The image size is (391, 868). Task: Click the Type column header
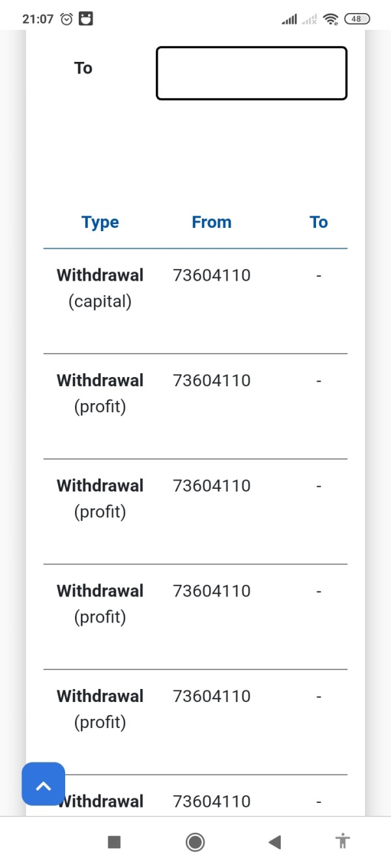(x=100, y=222)
